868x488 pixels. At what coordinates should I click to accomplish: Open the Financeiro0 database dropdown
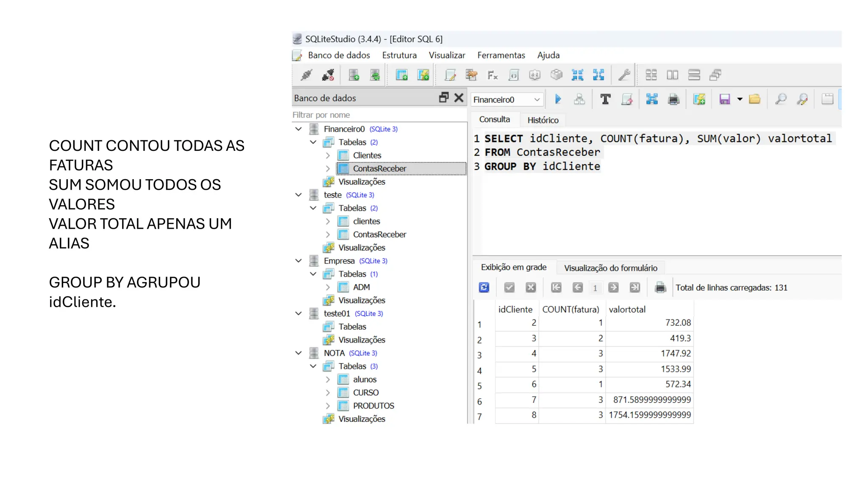click(537, 100)
